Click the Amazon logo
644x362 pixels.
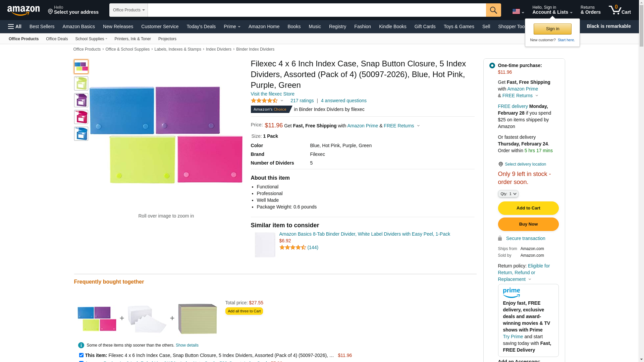[23, 11]
